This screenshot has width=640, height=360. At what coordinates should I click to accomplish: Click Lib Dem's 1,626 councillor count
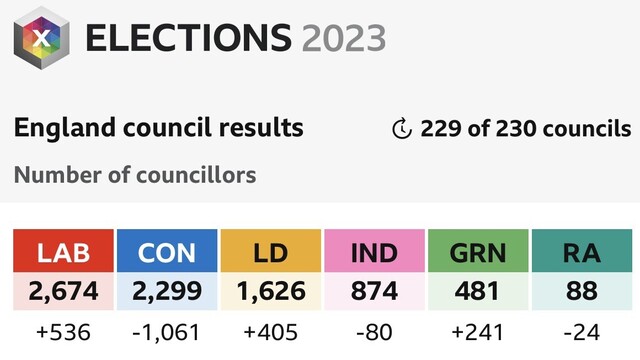[271, 291]
